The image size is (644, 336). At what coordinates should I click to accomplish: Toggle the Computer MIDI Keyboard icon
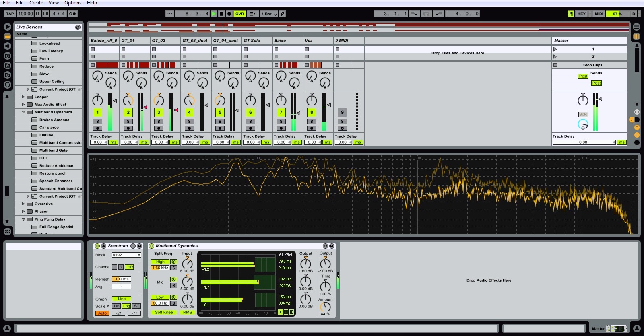571,14
